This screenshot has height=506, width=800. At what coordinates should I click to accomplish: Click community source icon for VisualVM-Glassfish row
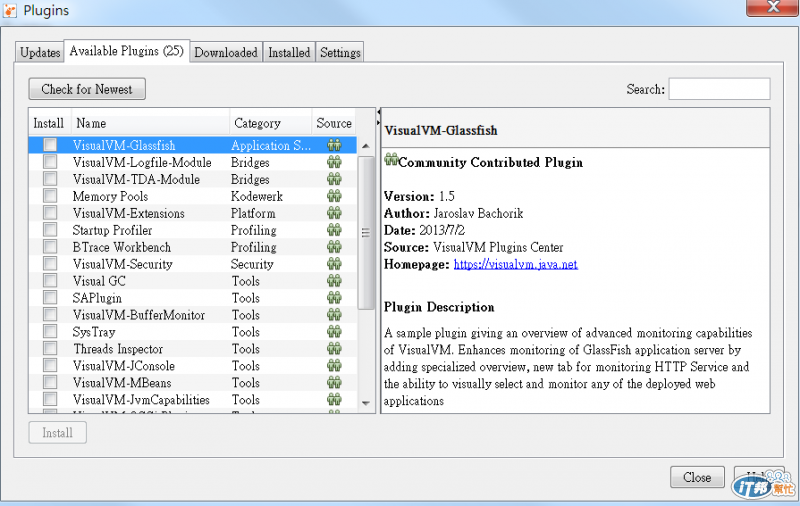click(x=334, y=145)
